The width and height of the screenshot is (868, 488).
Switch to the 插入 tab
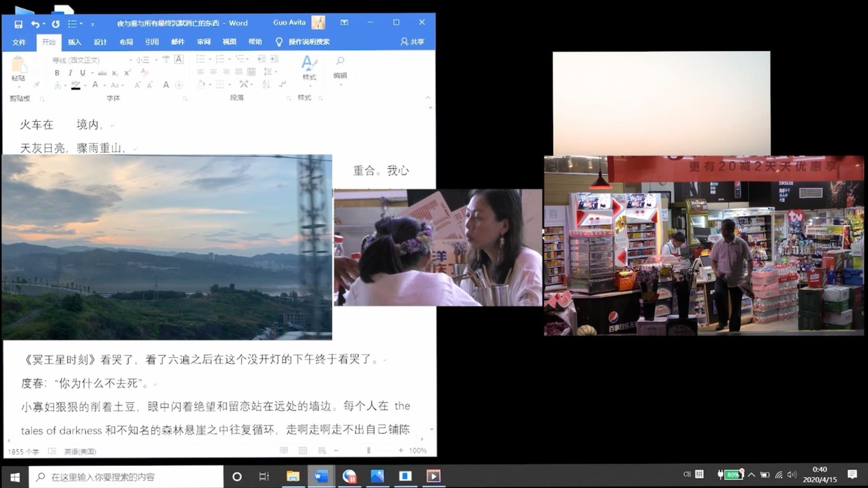tap(74, 42)
